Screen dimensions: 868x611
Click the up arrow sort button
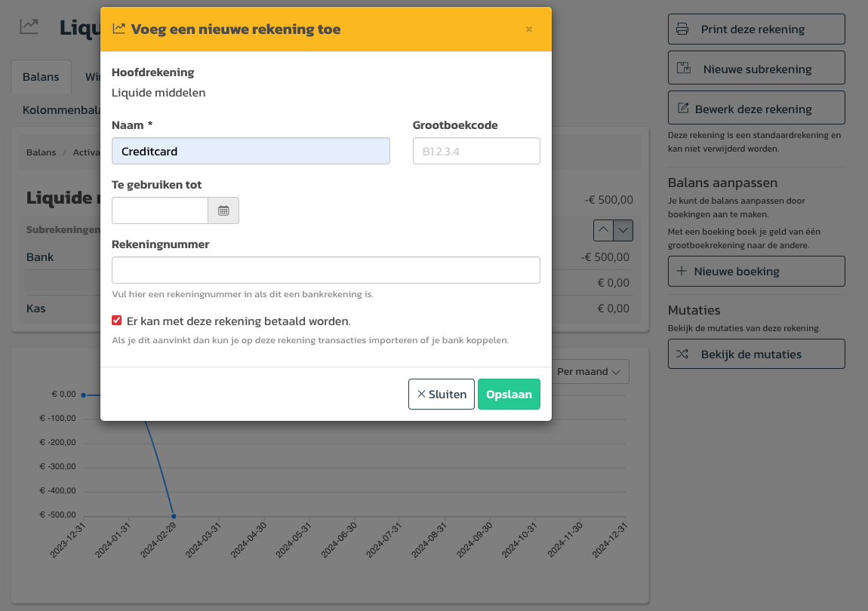603,229
